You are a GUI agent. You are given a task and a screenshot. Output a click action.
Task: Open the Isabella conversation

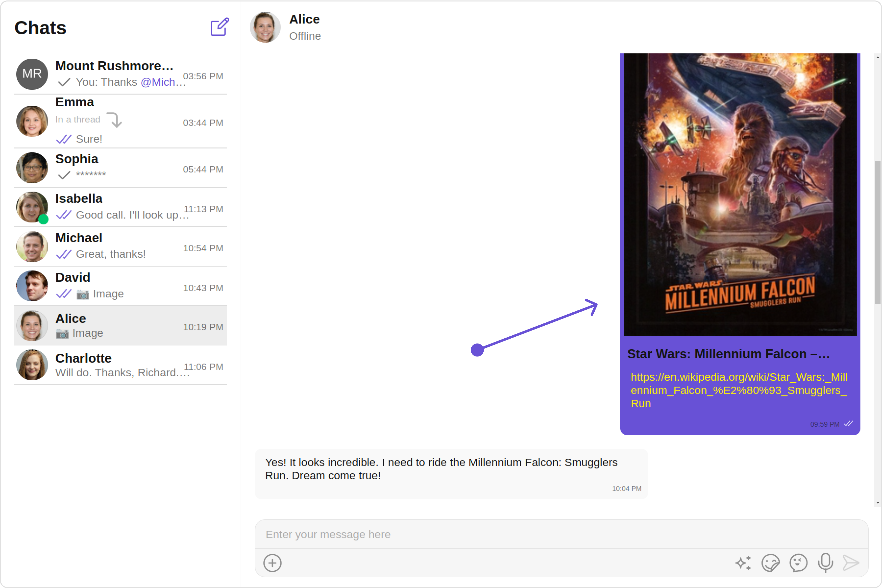coord(120,207)
